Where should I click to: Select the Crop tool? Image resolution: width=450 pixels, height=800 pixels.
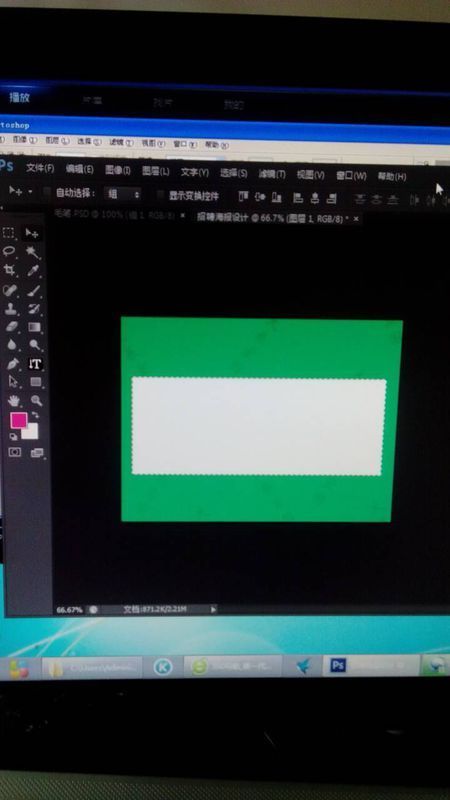click(x=9, y=270)
